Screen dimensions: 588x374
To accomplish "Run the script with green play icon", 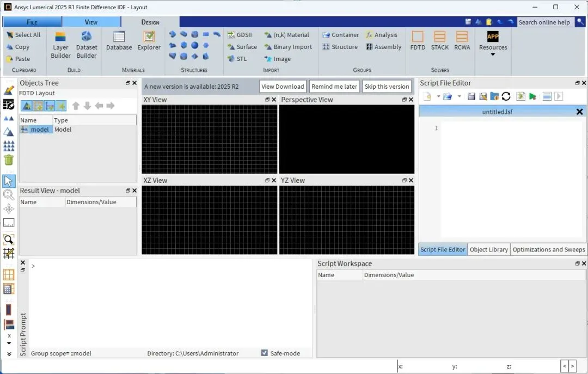I will [532, 96].
